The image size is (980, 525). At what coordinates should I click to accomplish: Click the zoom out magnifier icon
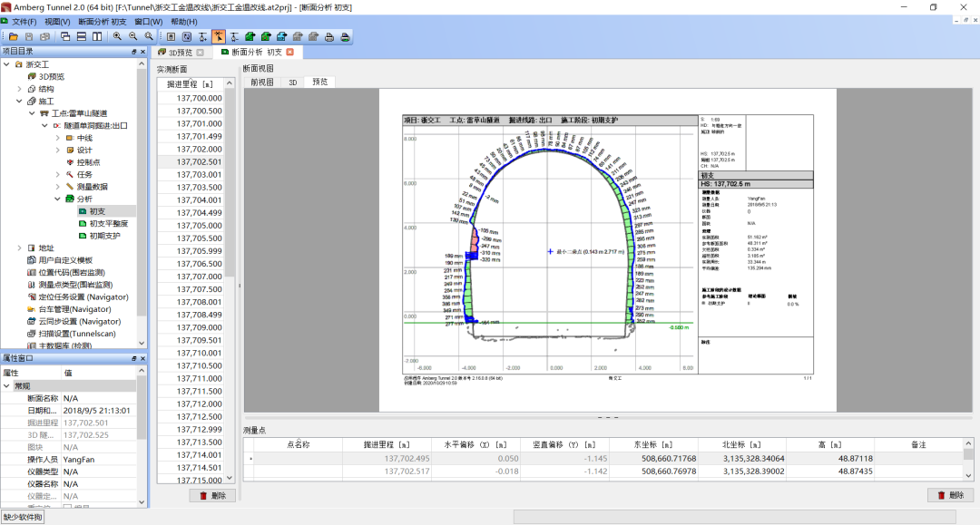pos(133,37)
